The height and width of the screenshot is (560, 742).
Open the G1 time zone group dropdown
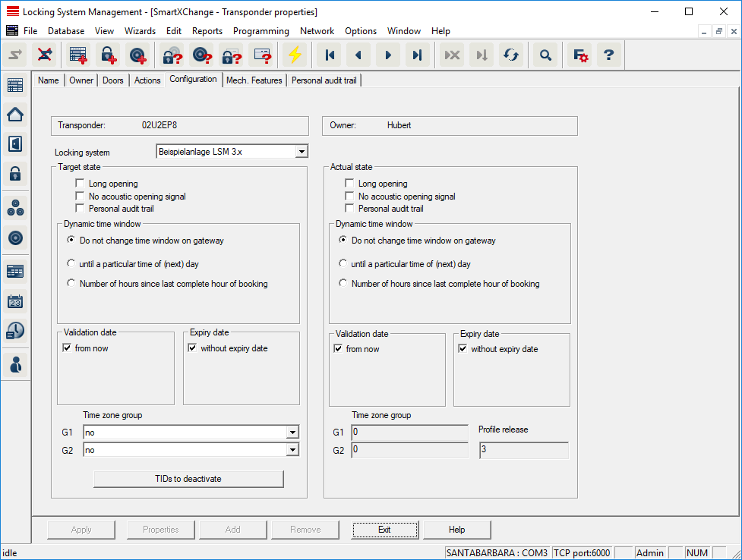[x=292, y=433]
